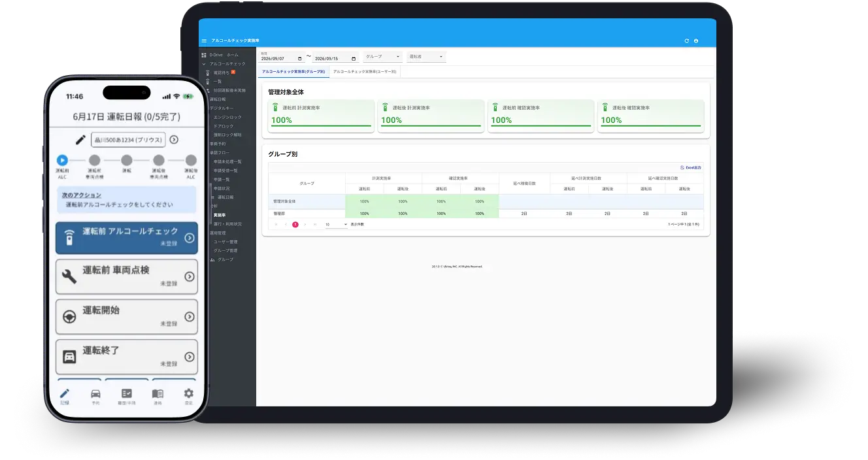Open ユーザー管理 in the sidebar
This screenshot has width=868, height=460.
pos(225,242)
